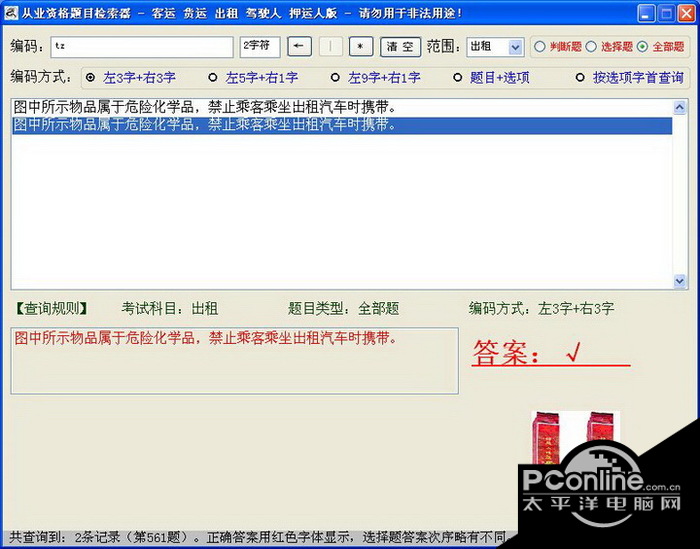700x549 pixels.
Task: Click the app icon in title bar
Action: tap(11, 13)
